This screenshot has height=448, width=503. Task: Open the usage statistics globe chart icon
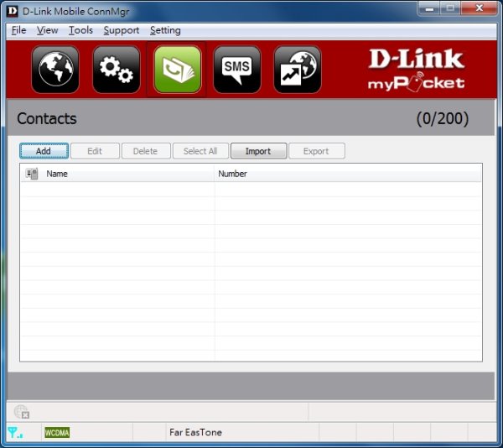coord(298,69)
